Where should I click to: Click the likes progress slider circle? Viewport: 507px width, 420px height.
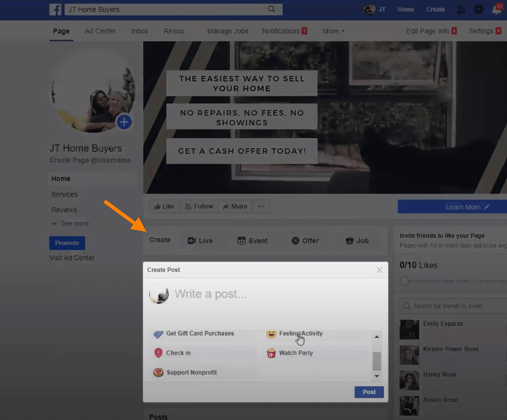(404, 281)
